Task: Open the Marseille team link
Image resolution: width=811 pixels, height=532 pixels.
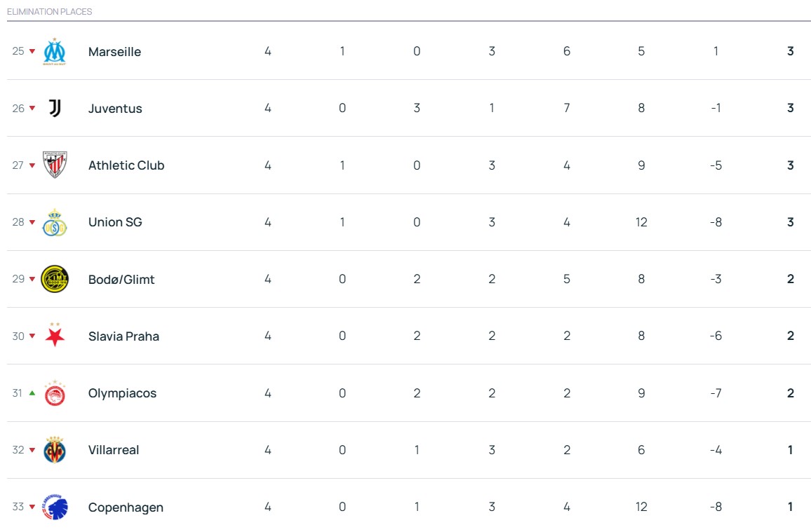Action: pyautogui.click(x=114, y=52)
